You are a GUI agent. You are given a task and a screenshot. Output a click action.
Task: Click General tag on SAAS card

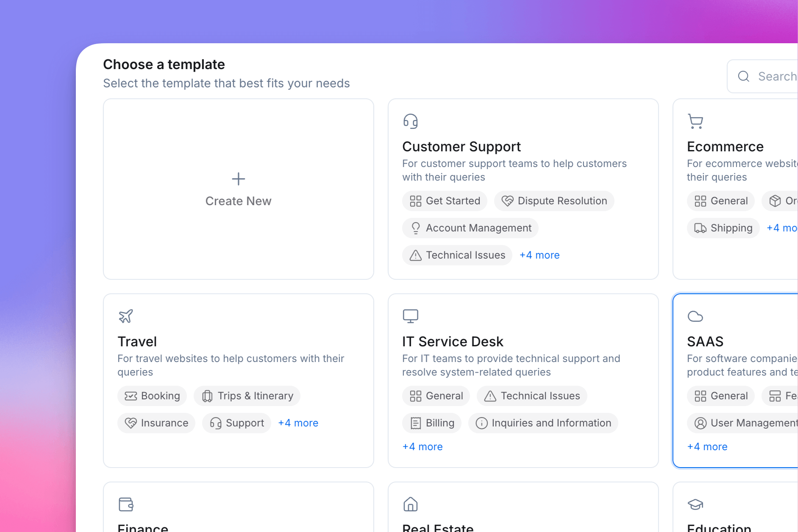click(721, 396)
